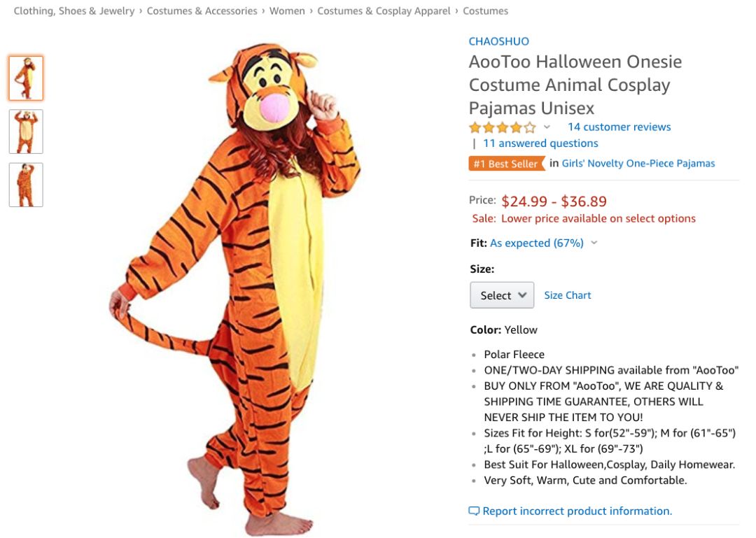
Task: Open the CHAOSHUO brand link
Action: click(498, 41)
